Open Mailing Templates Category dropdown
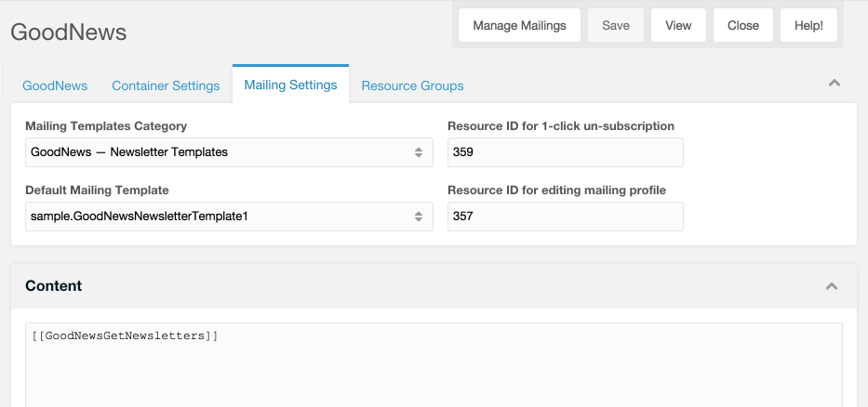868x407 pixels. [229, 152]
